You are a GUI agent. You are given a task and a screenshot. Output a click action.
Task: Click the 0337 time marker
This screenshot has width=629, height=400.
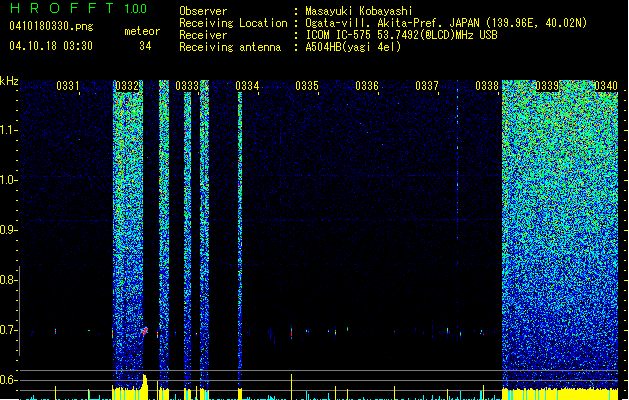(427, 85)
